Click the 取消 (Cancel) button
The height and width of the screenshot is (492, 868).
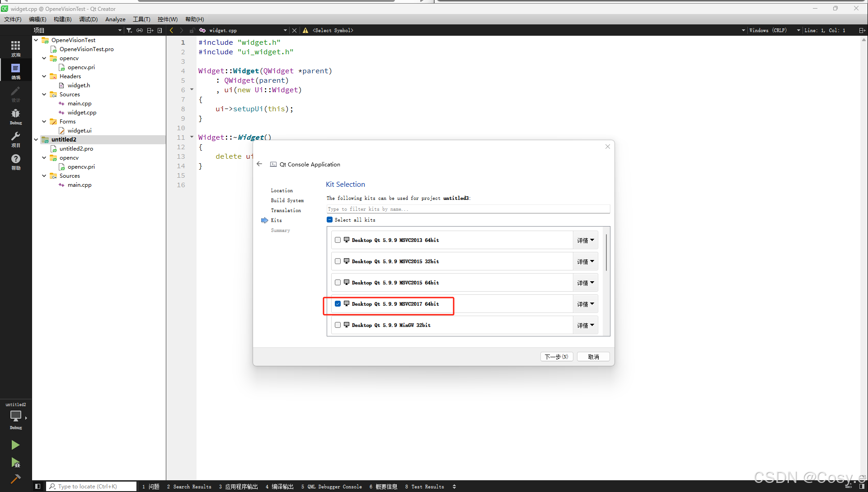click(593, 357)
